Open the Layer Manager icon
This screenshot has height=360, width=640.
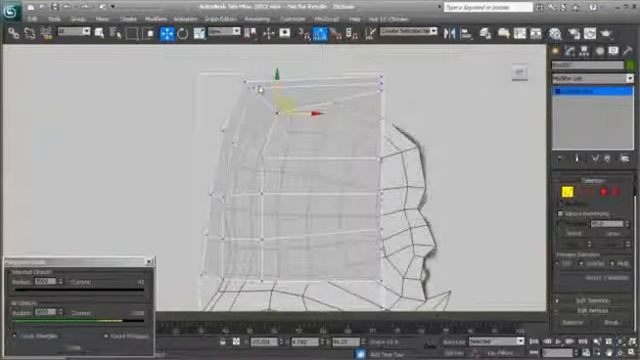coord(485,33)
